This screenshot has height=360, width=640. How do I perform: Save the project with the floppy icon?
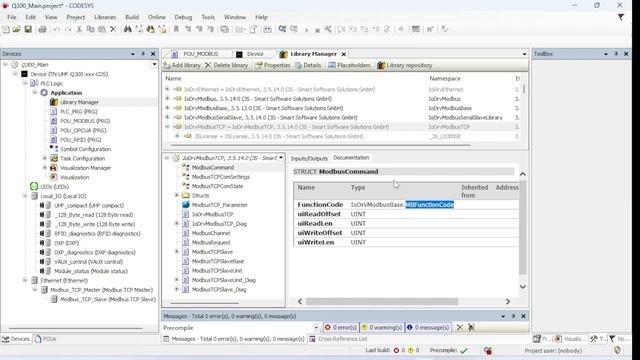pyautogui.click(x=28, y=29)
